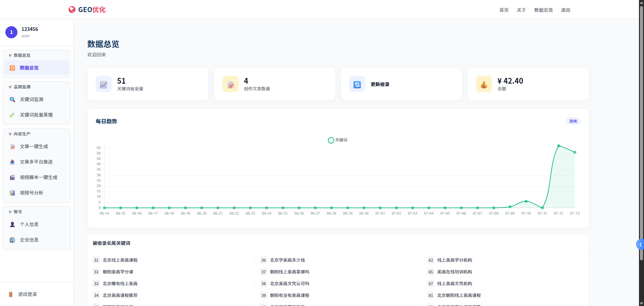The width and height of the screenshot is (644, 306).
Task: Open 关于 in the top navigation
Action: (x=521, y=10)
